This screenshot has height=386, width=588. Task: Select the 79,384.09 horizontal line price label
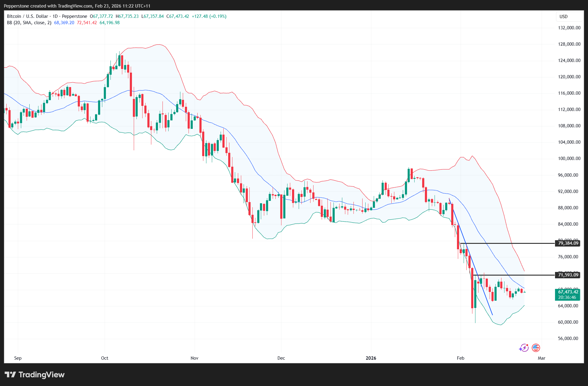pyautogui.click(x=568, y=243)
